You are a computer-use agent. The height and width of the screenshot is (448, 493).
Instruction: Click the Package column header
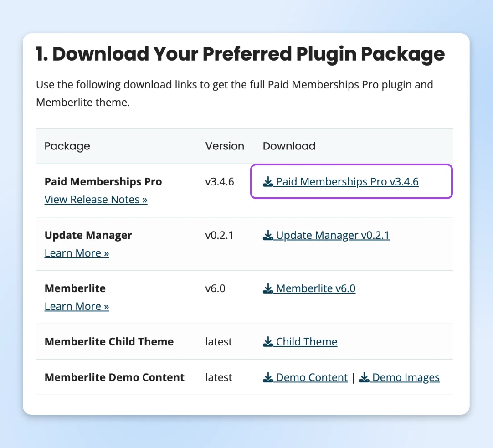pos(67,146)
